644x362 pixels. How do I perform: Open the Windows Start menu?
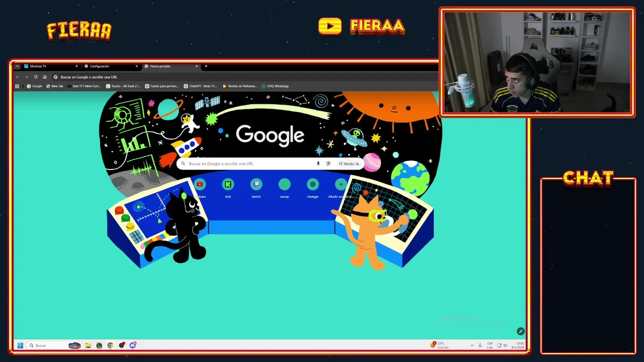[x=20, y=345]
